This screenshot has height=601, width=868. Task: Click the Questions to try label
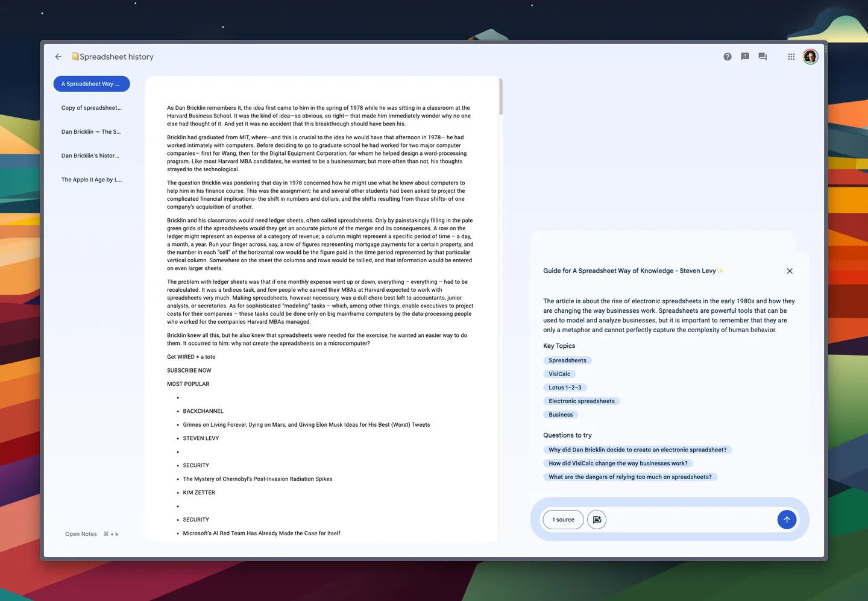point(567,435)
